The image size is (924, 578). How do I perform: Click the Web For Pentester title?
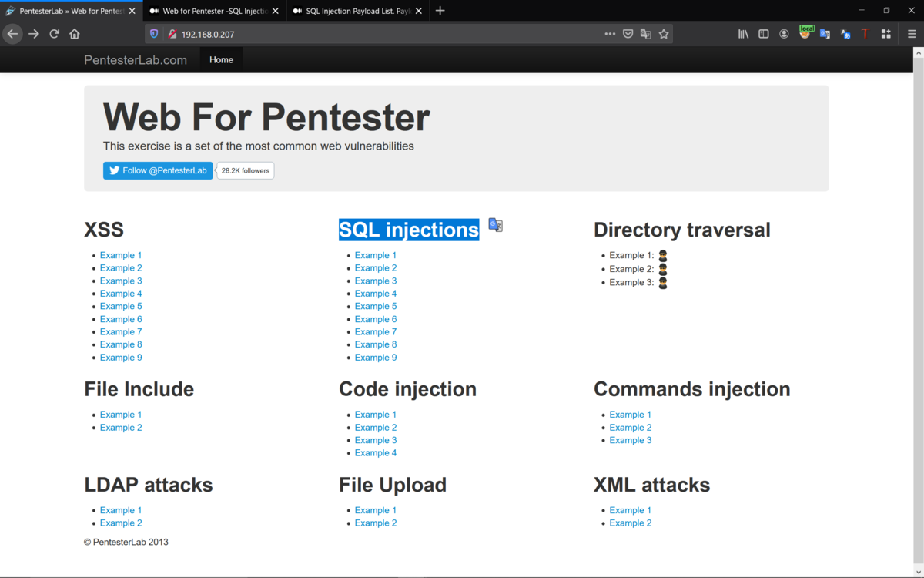pyautogui.click(x=266, y=118)
